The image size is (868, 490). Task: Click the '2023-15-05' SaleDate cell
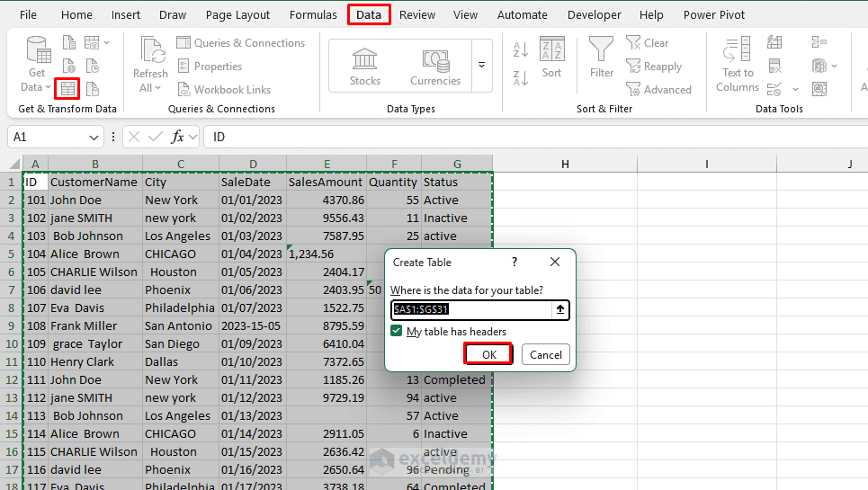253,325
